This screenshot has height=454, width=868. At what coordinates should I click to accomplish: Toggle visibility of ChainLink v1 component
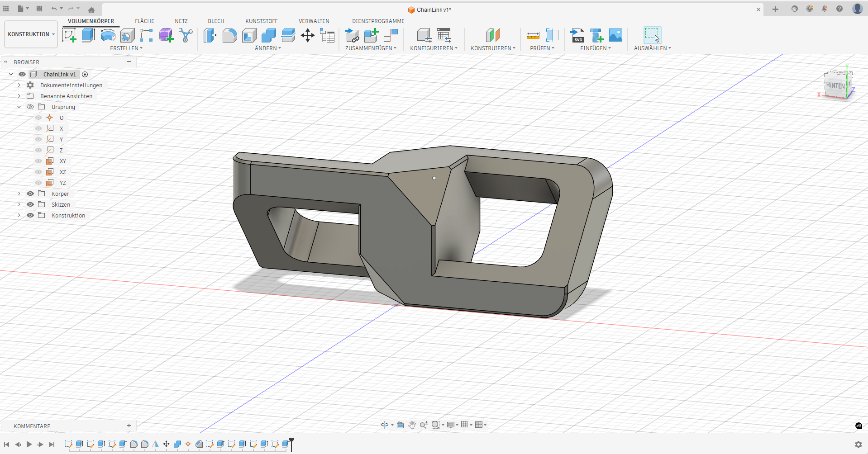(x=22, y=74)
